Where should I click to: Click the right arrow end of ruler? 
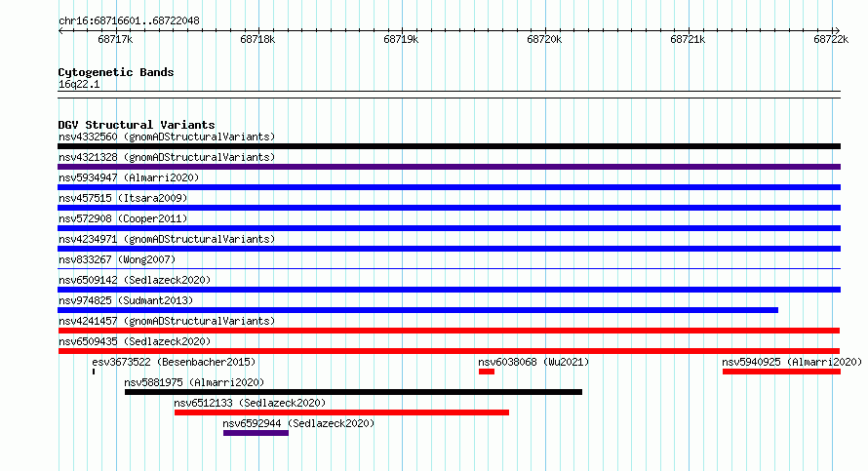coord(837,30)
